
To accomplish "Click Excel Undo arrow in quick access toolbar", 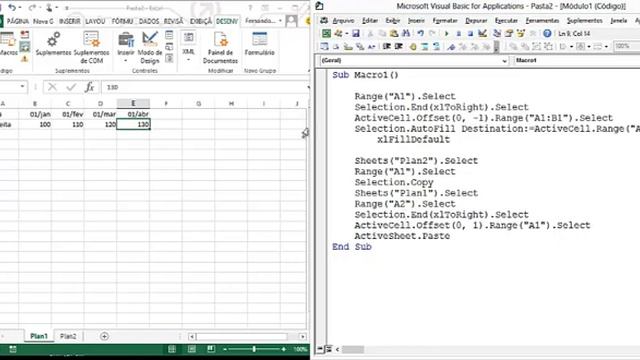I will coord(12,7).
